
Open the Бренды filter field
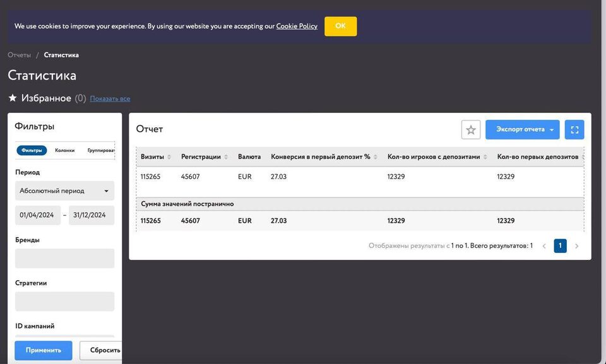pyautogui.click(x=64, y=258)
